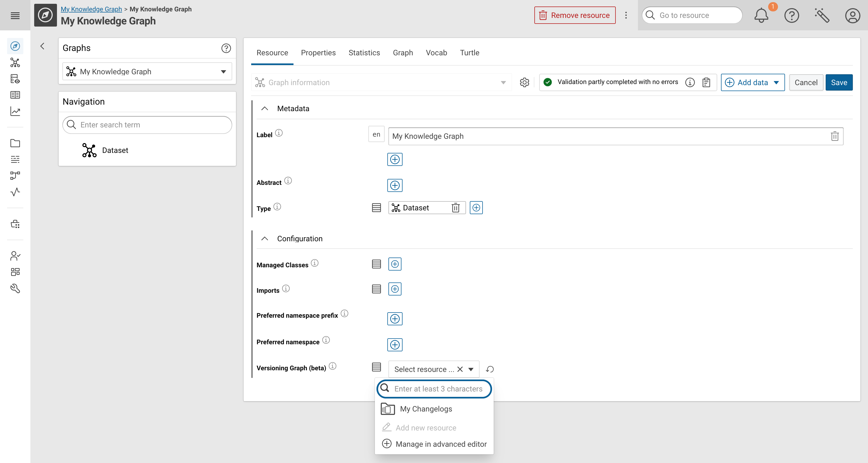Switch to the Resource tab

pos(272,53)
